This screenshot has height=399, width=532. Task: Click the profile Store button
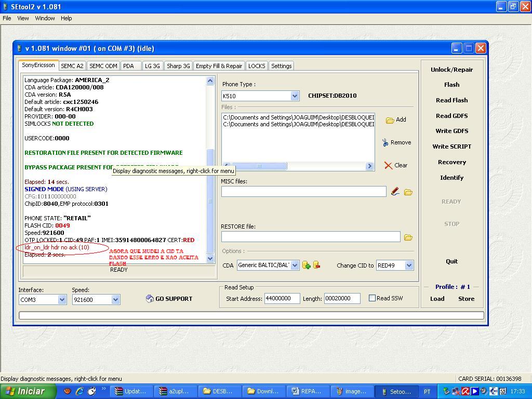coord(466,299)
